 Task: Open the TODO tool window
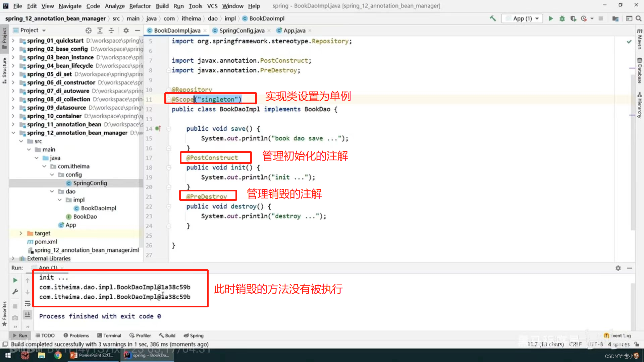click(x=45, y=336)
